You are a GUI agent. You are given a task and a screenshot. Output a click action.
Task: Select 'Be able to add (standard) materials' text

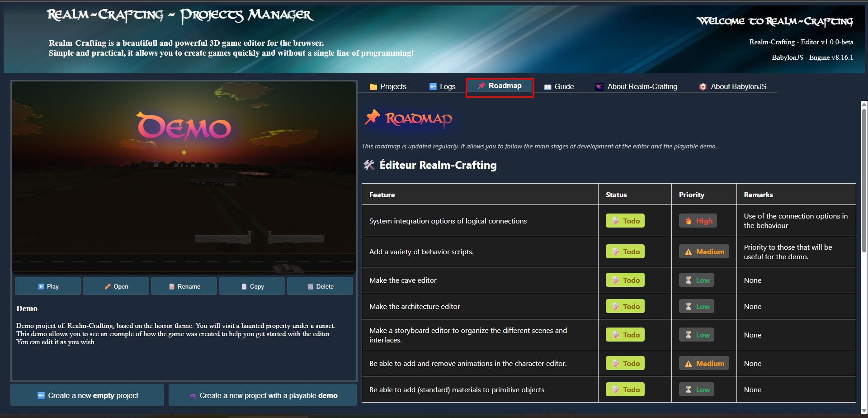(x=457, y=389)
